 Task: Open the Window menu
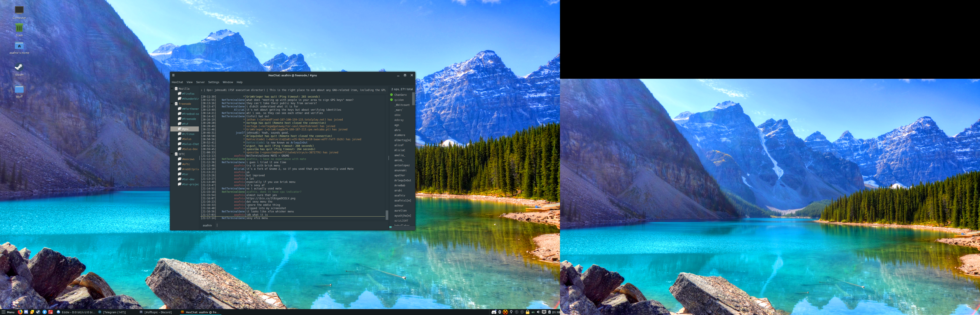[228, 82]
